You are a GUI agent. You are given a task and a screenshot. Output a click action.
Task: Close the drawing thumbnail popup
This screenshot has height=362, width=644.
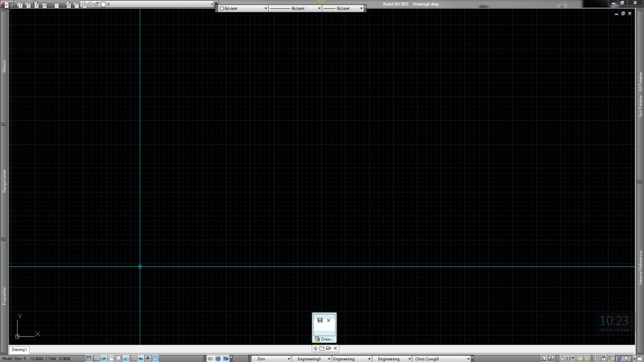pos(328,320)
